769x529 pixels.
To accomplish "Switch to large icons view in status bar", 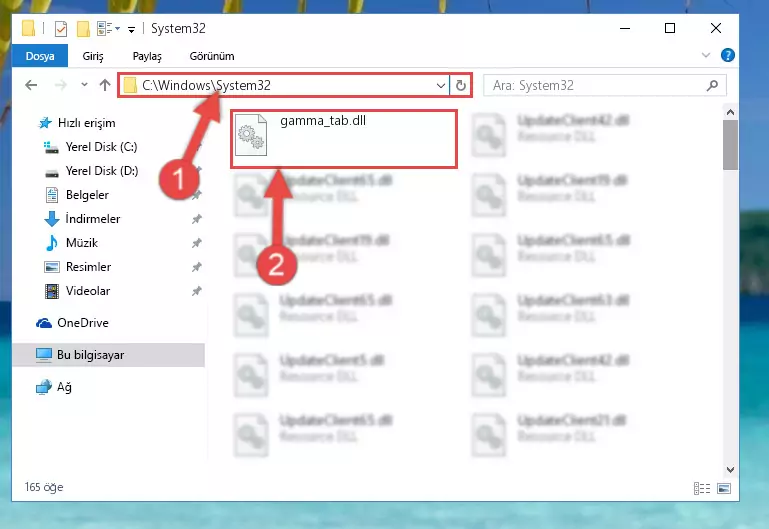I will (724, 488).
